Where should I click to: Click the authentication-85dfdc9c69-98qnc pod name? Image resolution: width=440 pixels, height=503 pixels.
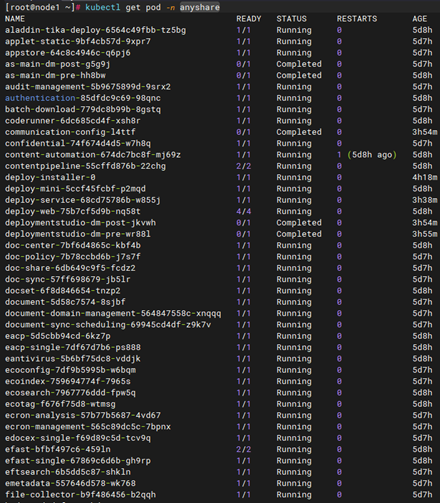click(83, 98)
